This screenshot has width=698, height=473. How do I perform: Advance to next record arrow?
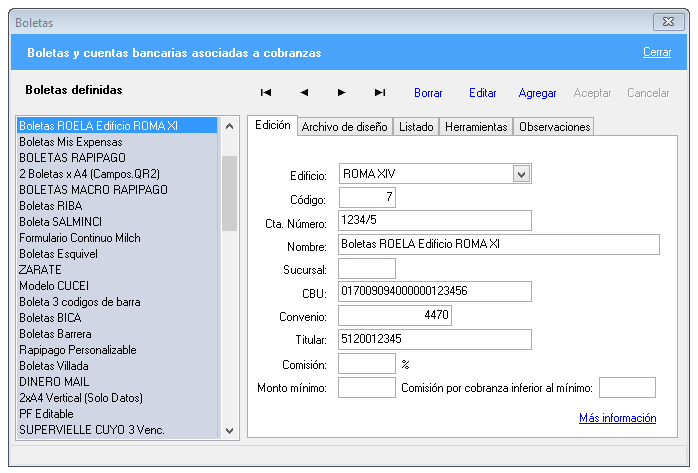342,93
